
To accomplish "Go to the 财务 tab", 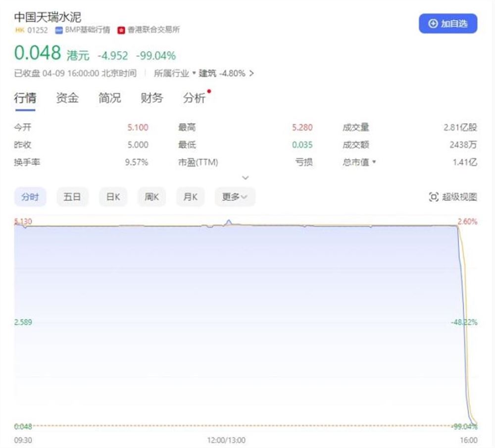I will 152,98.
